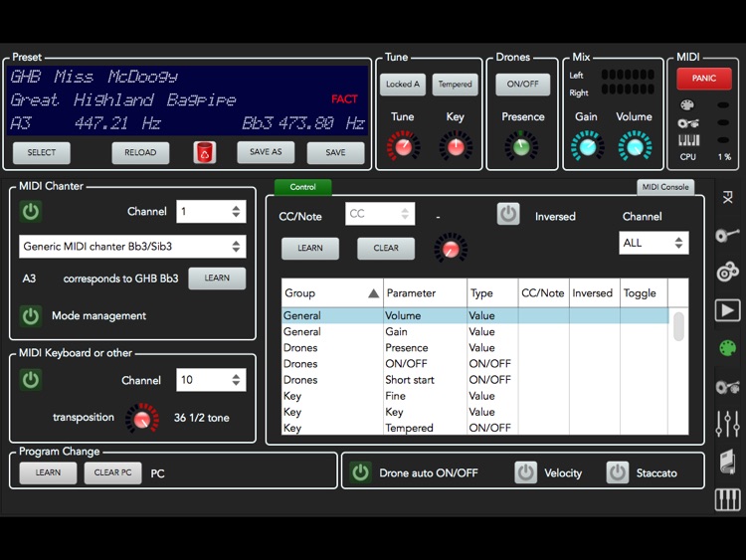Toggle MIDI Chanter power button
Viewport: 746px width, 560px height.
click(x=31, y=211)
